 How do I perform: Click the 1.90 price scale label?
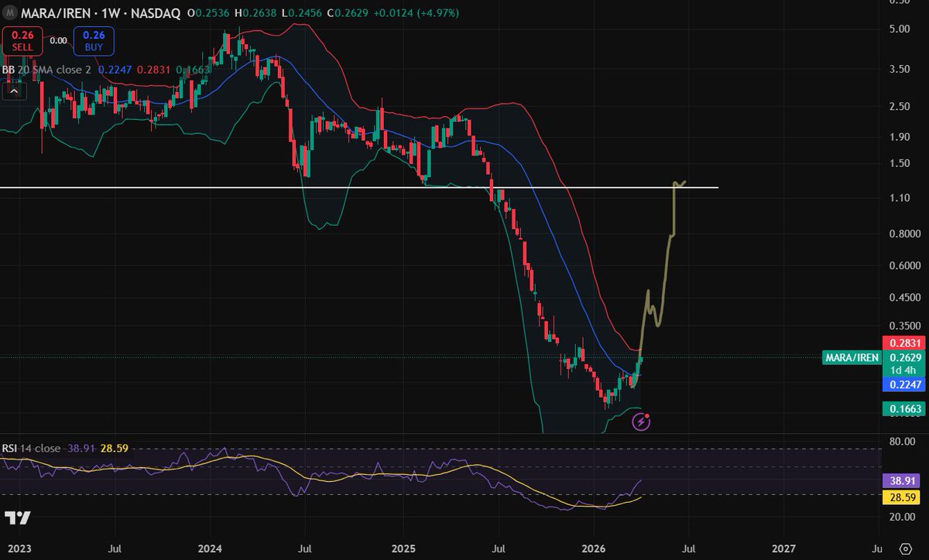click(900, 137)
